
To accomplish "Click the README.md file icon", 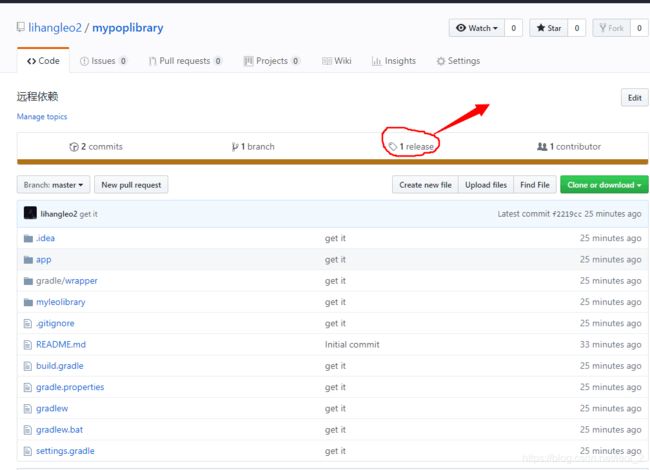I will pos(28,345).
